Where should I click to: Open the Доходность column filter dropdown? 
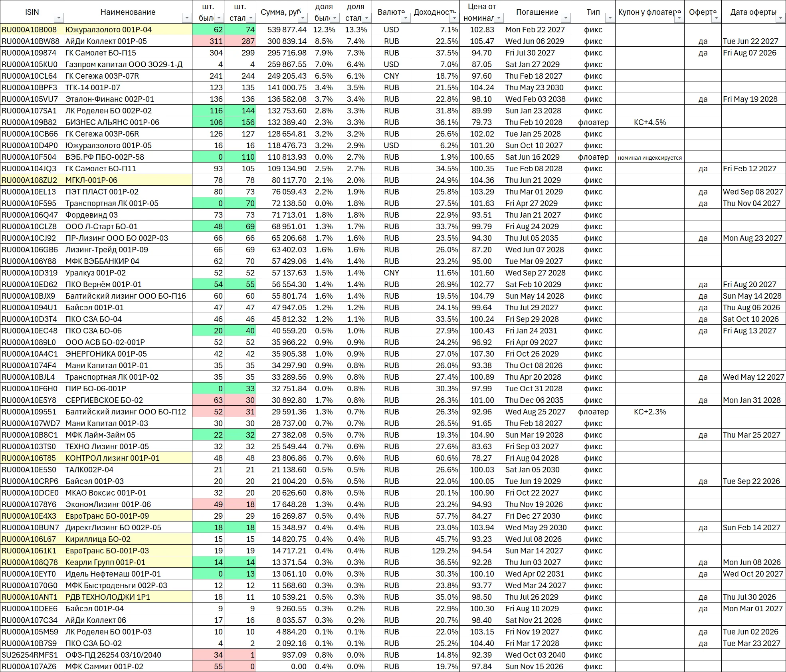coord(454,18)
